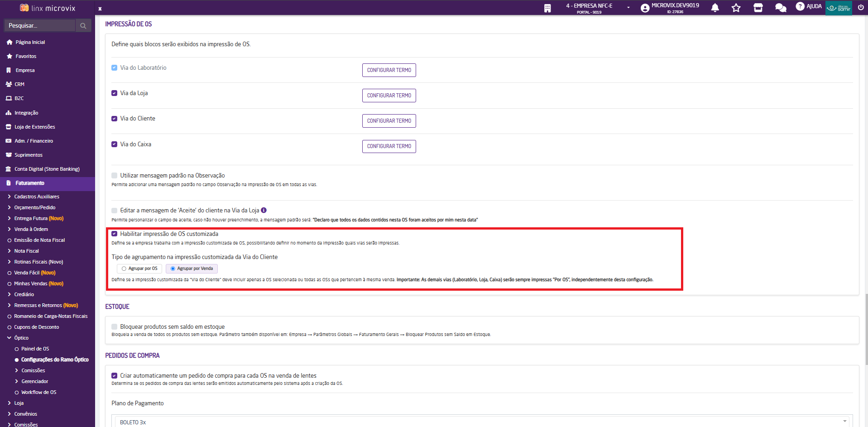Click the Pesquisar search input field

tap(39, 26)
